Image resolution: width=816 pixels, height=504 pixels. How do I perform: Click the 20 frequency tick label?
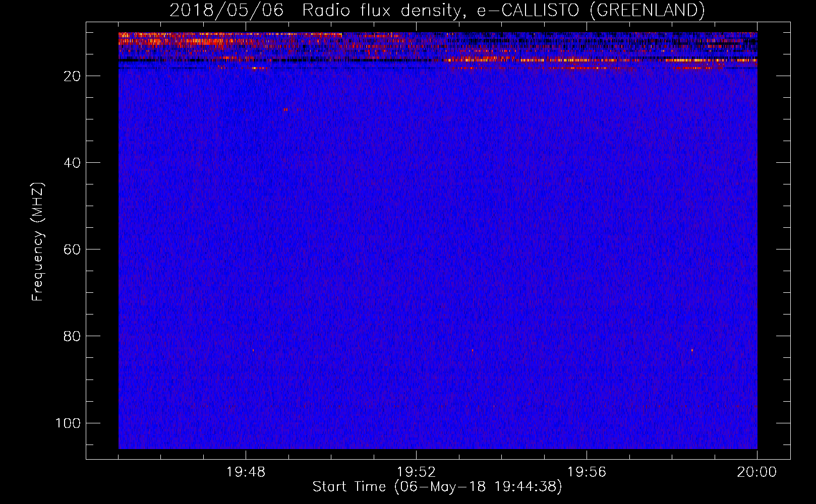tap(72, 76)
